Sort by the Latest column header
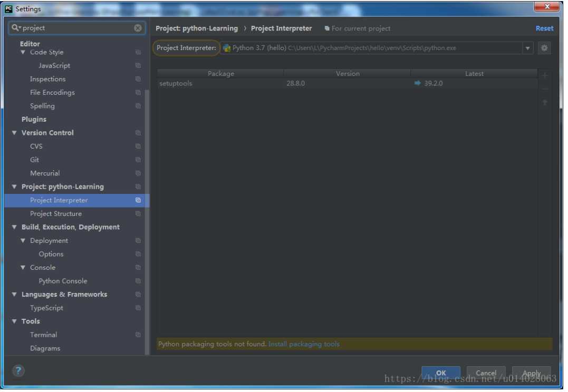568x392 pixels. [x=474, y=73]
